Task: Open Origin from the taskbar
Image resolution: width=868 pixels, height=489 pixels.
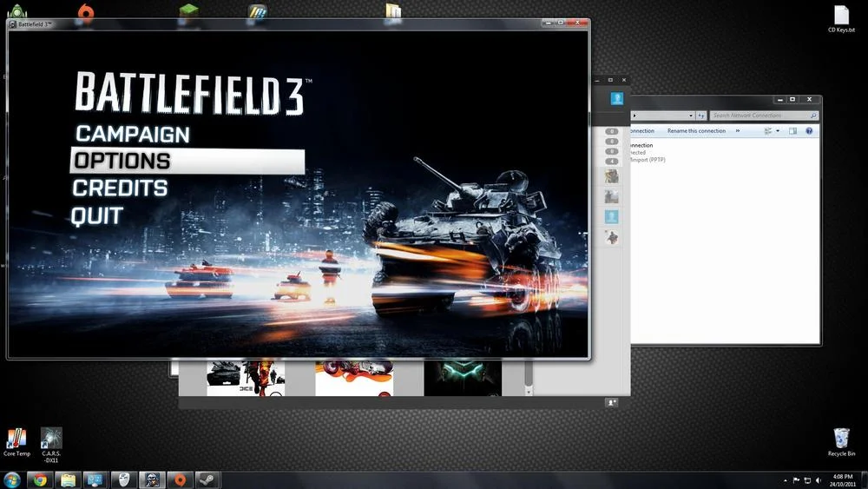Action: tap(180, 479)
